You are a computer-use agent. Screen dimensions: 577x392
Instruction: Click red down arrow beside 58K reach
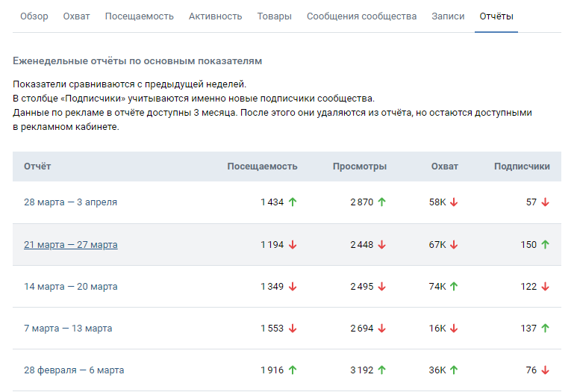tap(454, 202)
